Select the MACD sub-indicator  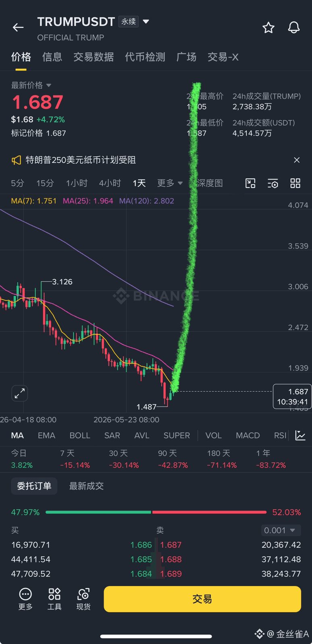click(x=248, y=436)
